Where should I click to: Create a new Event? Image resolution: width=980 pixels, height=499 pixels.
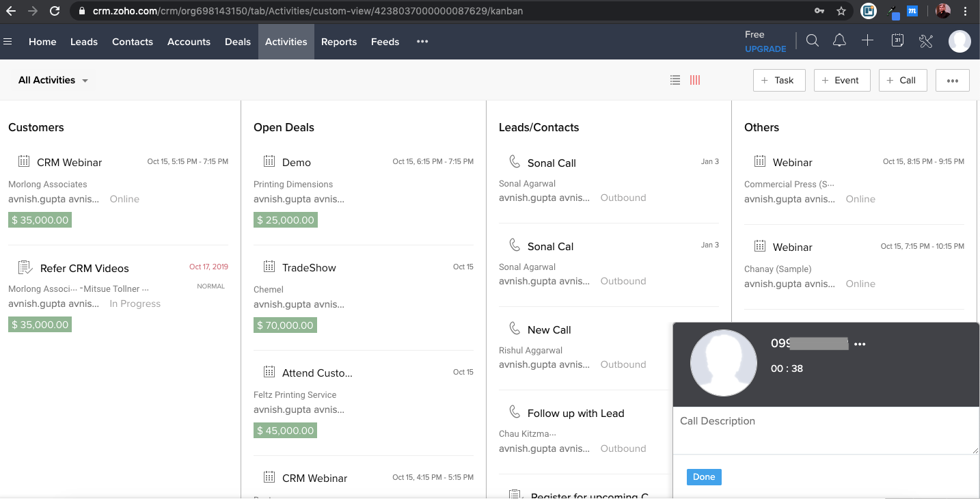tap(841, 80)
